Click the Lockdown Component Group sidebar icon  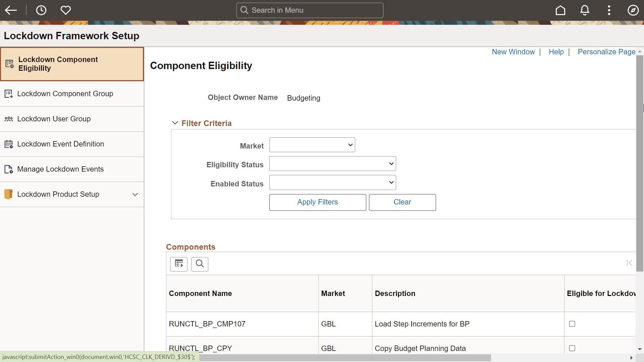8,94
